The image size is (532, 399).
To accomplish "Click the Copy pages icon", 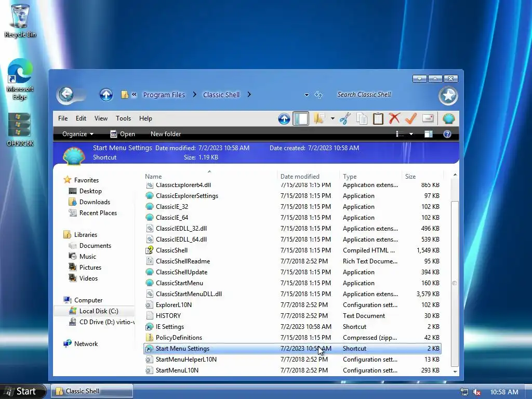I will (x=362, y=119).
